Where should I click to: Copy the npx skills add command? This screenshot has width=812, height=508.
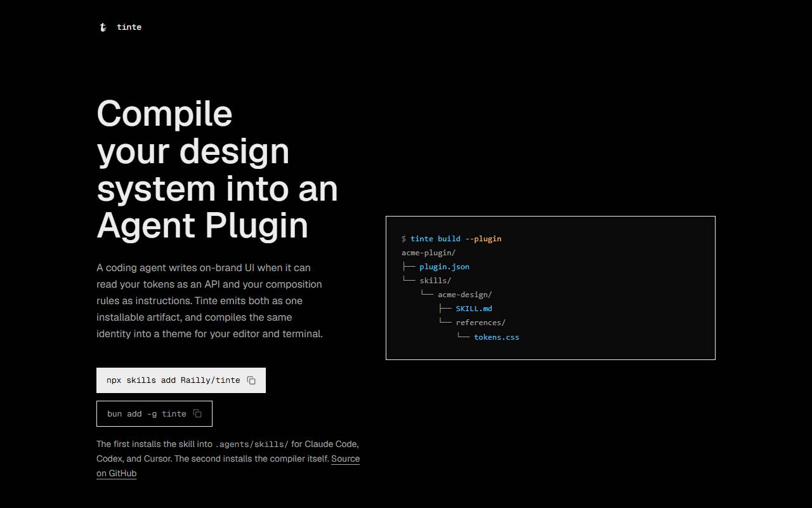pyautogui.click(x=251, y=380)
